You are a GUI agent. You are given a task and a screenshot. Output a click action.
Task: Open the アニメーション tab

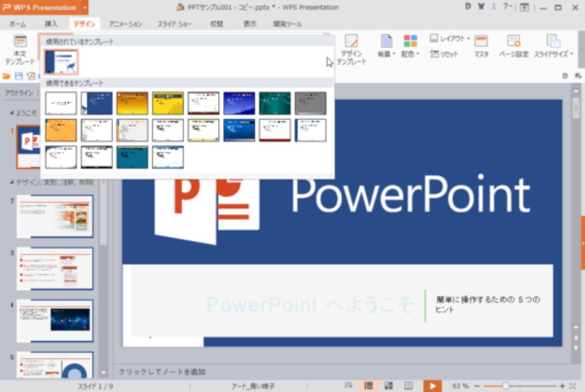(x=125, y=24)
